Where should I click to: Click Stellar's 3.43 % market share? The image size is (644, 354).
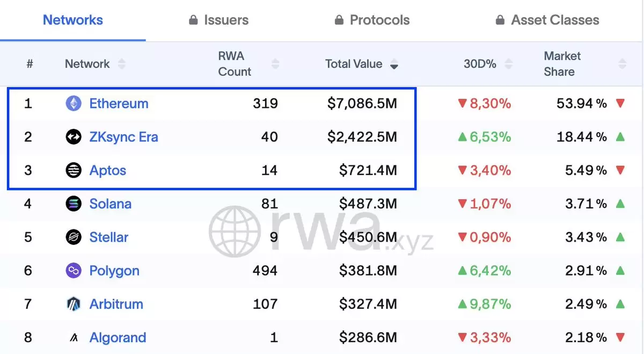coord(586,237)
